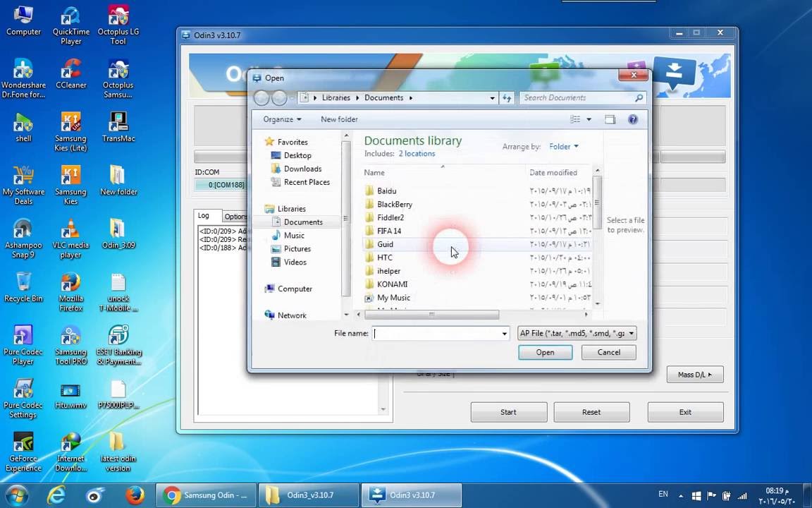
Task: Select the TransMac desktop icon
Action: point(118,128)
